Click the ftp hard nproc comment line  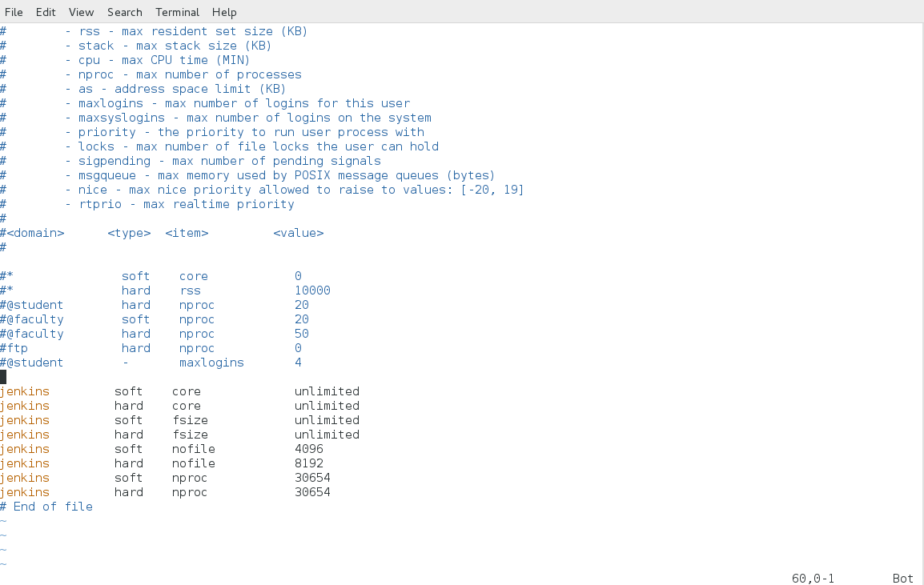[152, 348]
